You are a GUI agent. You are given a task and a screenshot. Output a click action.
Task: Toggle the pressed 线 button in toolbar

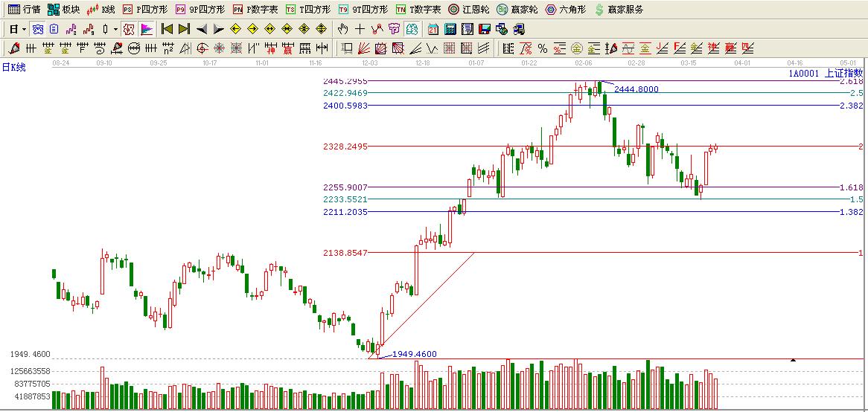click(412, 29)
